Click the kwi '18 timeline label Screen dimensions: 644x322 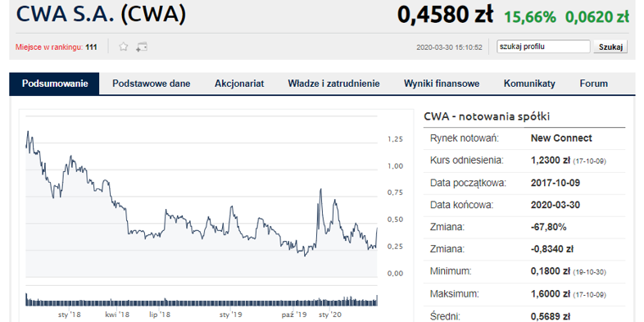tap(116, 315)
